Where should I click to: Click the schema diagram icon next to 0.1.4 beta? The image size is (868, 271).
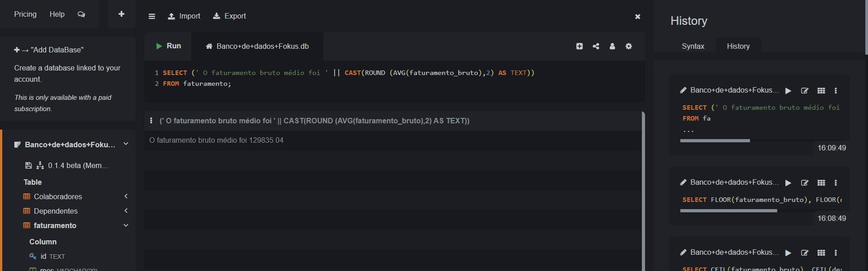click(40, 166)
